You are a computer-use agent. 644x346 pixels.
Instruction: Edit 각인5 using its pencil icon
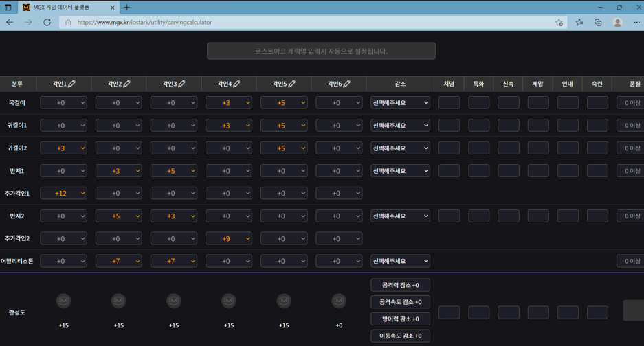click(291, 84)
